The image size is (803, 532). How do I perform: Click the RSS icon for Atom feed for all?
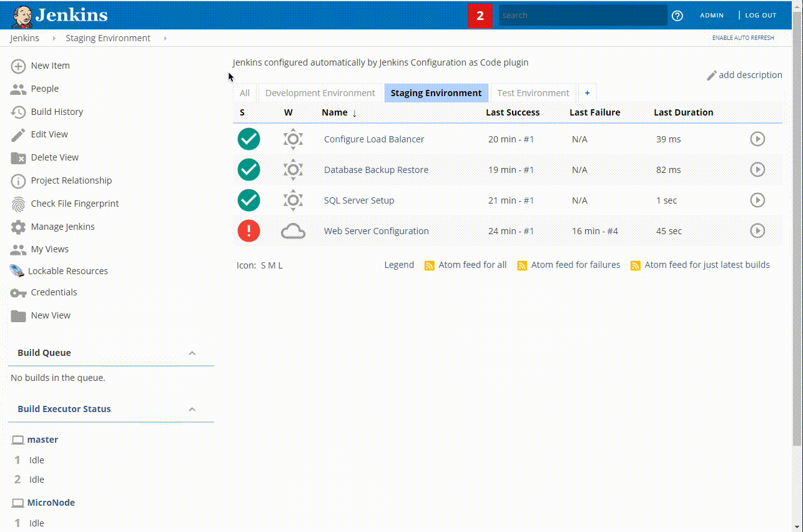[430, 265]
